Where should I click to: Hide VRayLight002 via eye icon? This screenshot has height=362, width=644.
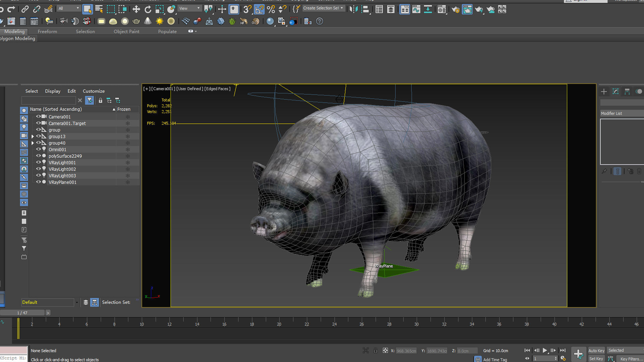click(x=38, y=169)
